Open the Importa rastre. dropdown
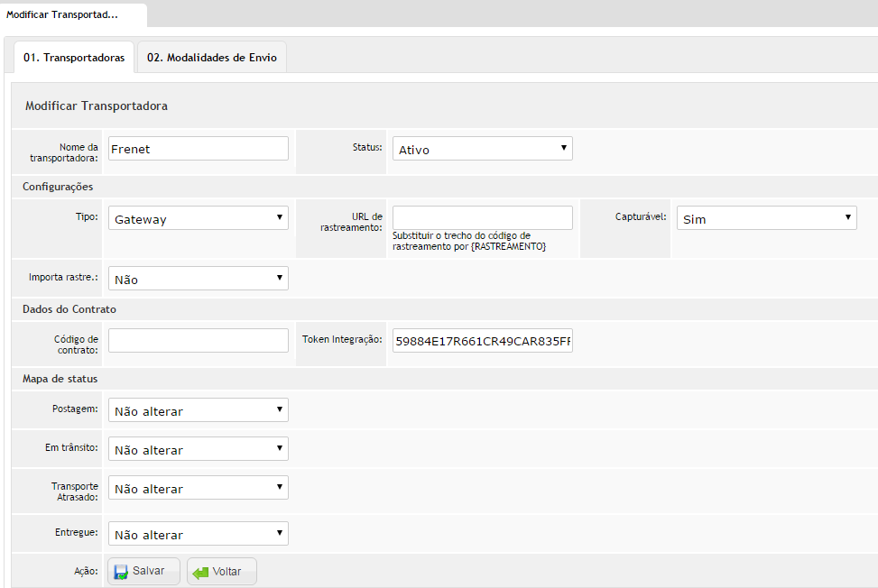Screen dimensions: 878x588 click(x=198, y=279)
